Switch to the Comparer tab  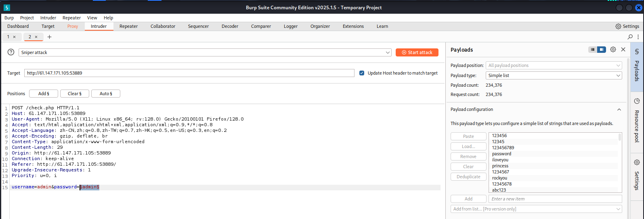click(x=261, y=26)
